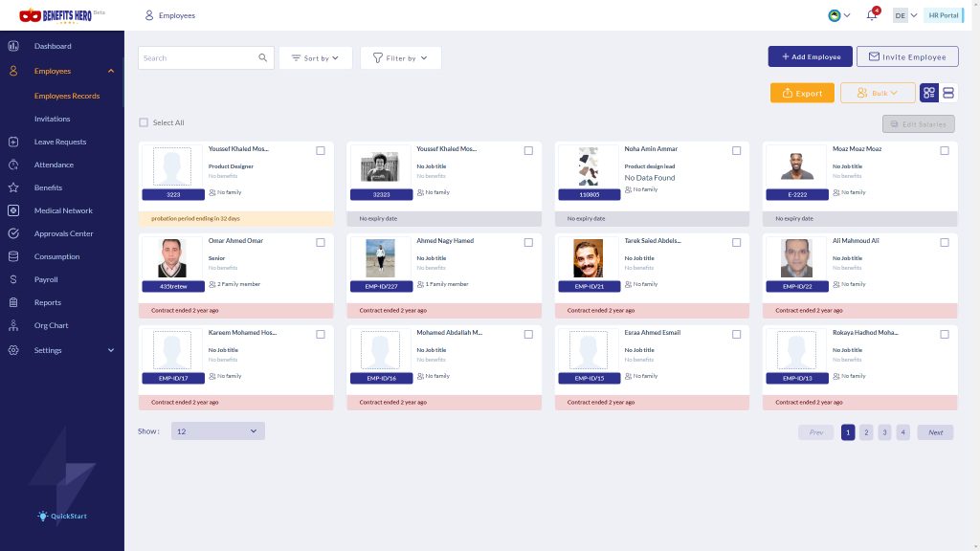
Task: Open Invitations in the sidebar
Action: click(52, 119)
